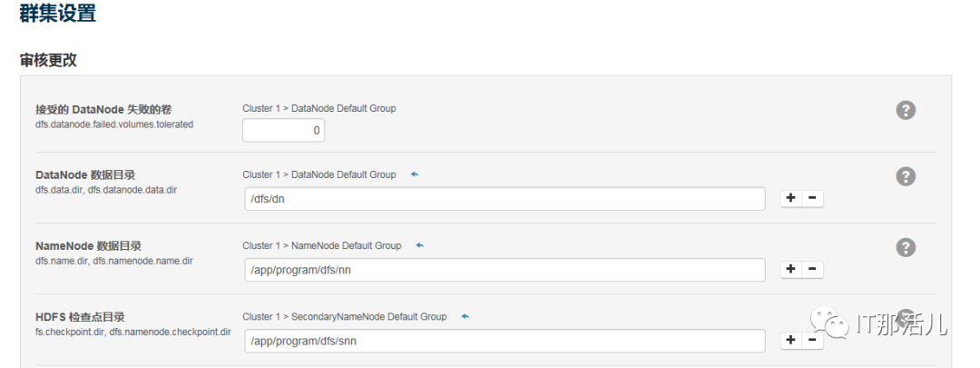Screen dimensions: 980x368
Task: Add another HDFS checkpoint directory entry
Action: (x=790, y=340)
